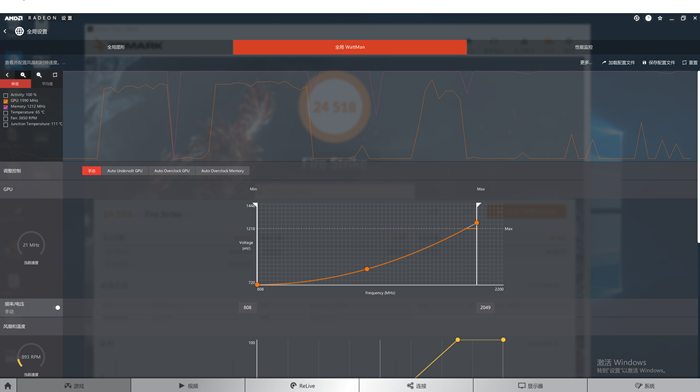Click the globe icon for global settings
The width and height of the screenshot is (700, 392).
click(x=19, y=31)
